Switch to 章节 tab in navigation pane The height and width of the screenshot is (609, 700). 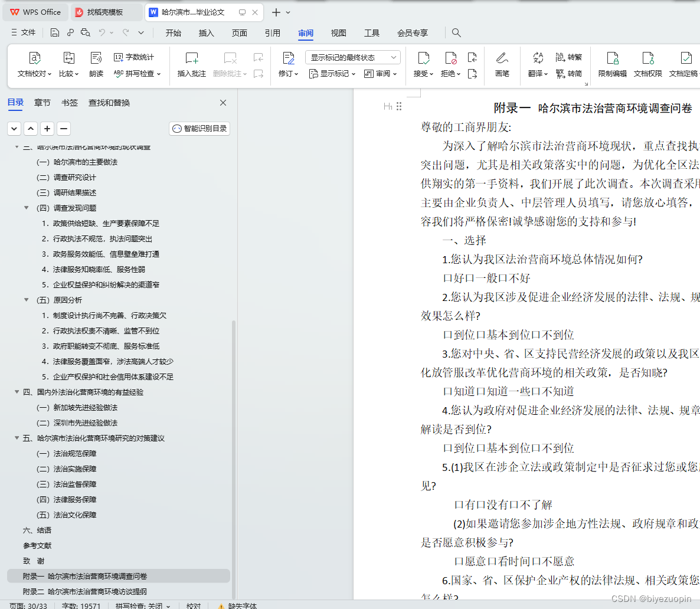click(x=42, y=103)
